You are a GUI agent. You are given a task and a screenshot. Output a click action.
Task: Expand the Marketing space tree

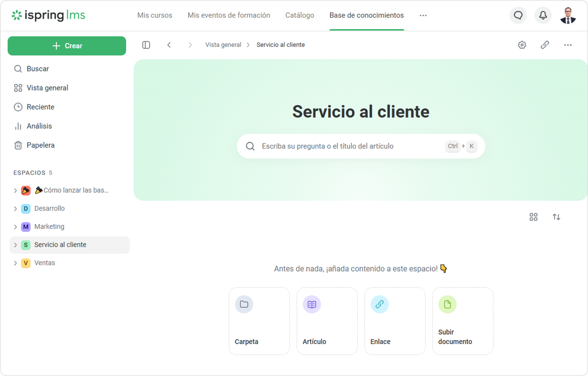15,227
